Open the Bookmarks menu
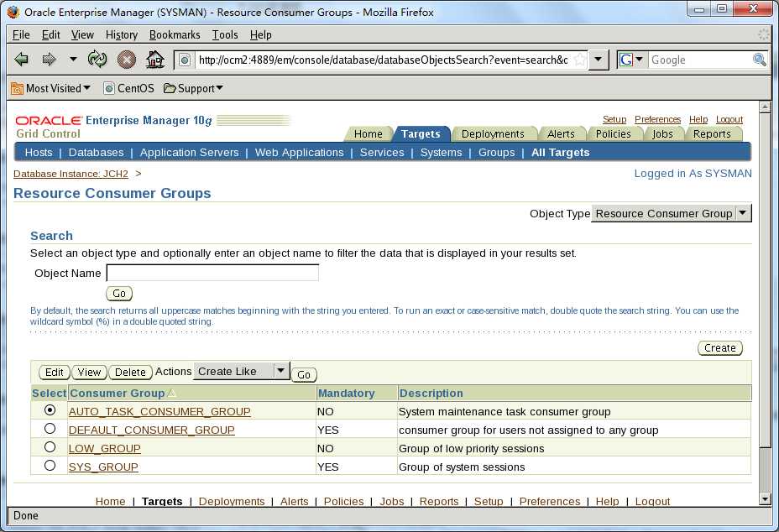The width and height of the screenshot is (779, 532). 175,34
